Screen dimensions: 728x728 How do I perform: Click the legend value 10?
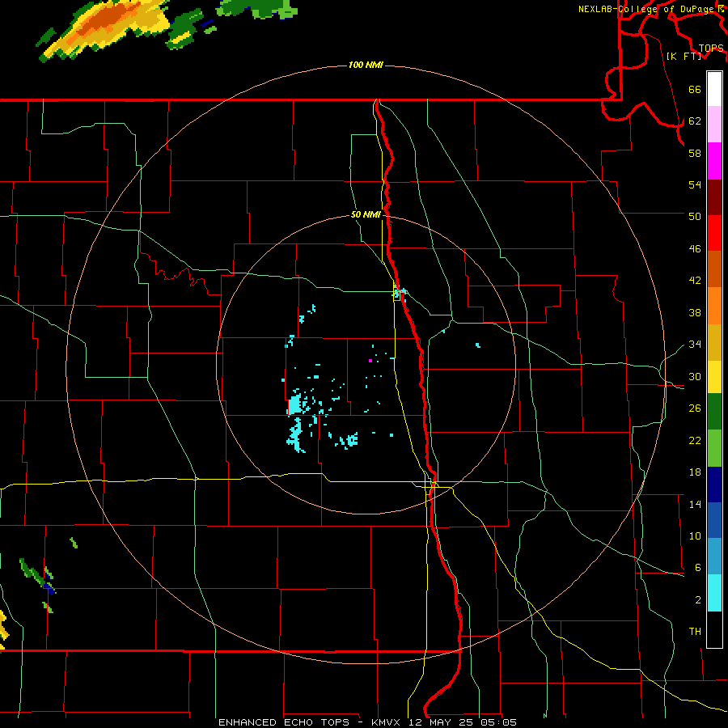pyautogui.click(x=695, y=535)
